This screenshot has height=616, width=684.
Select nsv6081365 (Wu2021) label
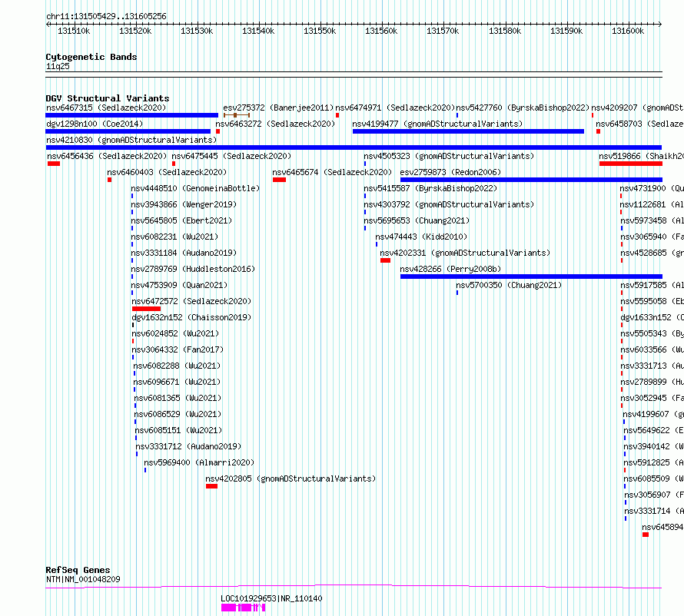click(x=178, y=398)
